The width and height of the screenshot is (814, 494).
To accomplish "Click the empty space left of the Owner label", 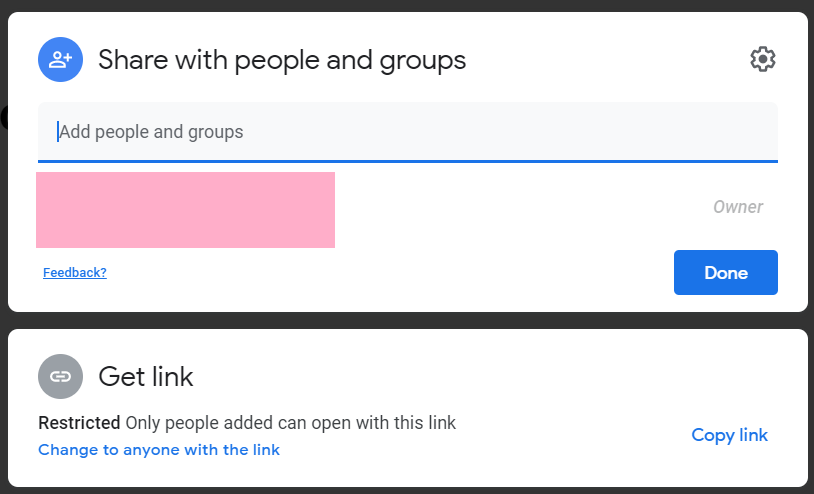I will coord(520,208).
